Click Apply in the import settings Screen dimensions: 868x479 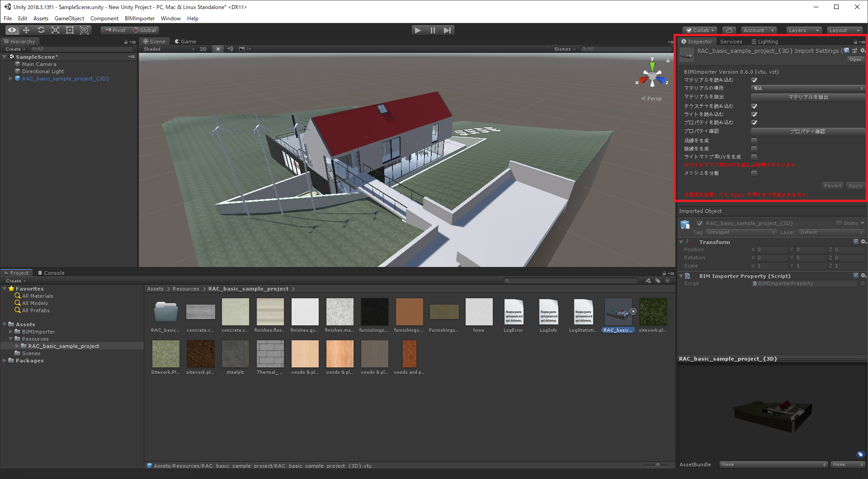tap(855, 185)
